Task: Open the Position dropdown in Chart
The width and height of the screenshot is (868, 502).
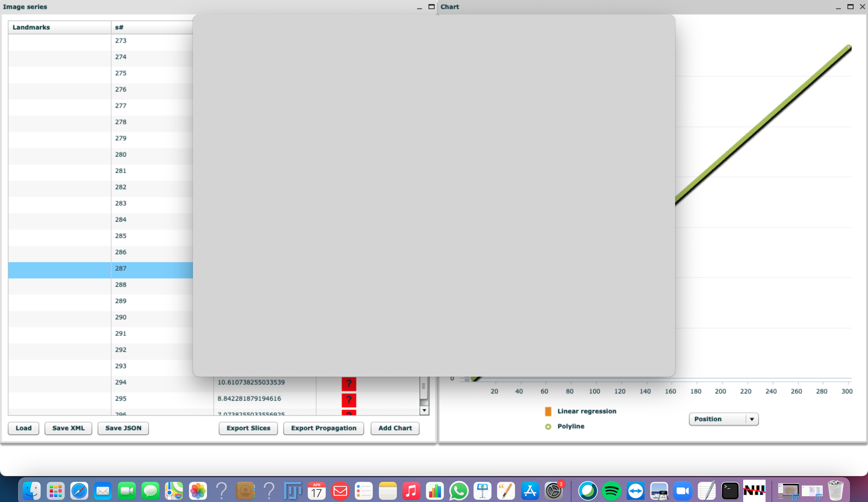Action: click(723, 419)
